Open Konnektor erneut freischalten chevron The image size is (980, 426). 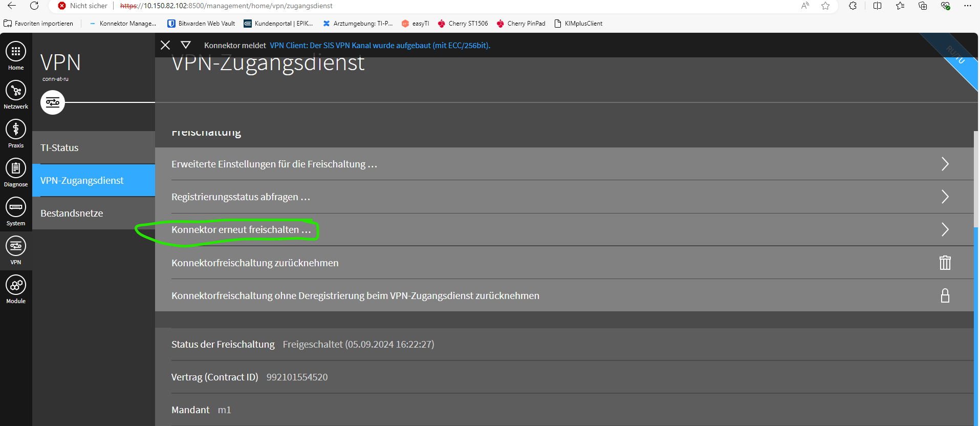pos(945,229)
